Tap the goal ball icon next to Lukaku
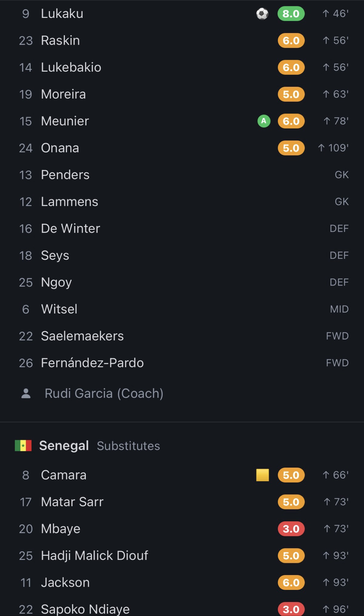The height and width of the screenshot is (616, 364). tap(262, 14)
